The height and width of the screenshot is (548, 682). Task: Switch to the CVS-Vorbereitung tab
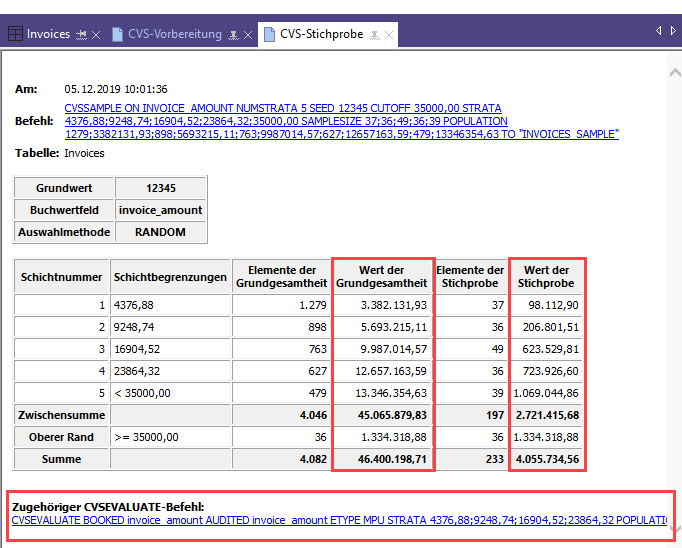[x=174, y=34]
